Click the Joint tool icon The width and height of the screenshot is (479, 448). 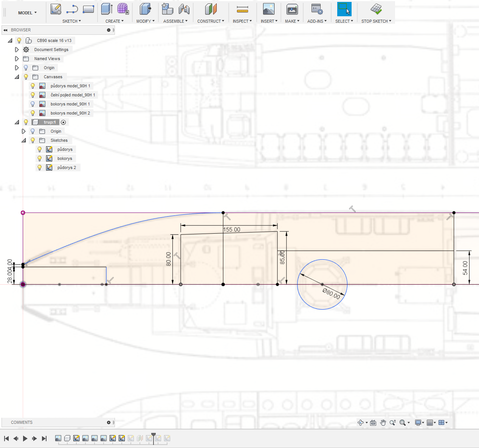point(184,9)
